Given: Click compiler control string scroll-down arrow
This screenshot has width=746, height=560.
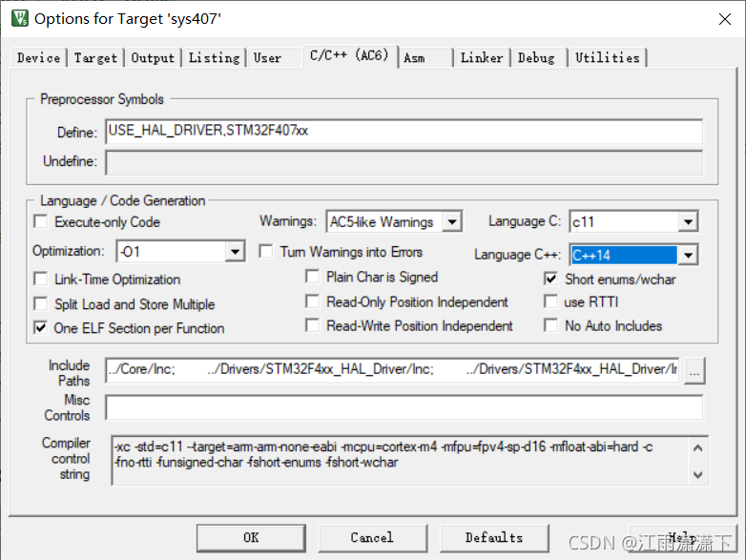Looking at the screenshot, I should click(x=698, y=474).
